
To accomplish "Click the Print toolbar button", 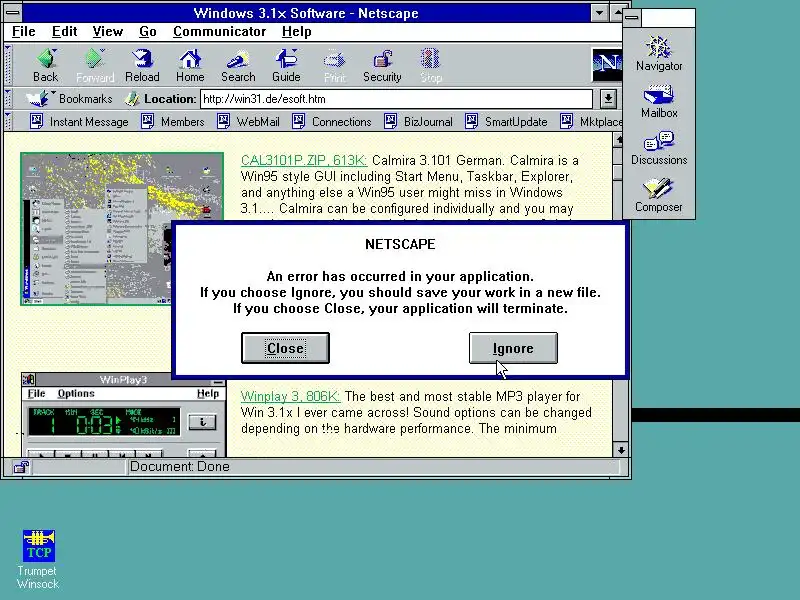I will tap(335, 65).
